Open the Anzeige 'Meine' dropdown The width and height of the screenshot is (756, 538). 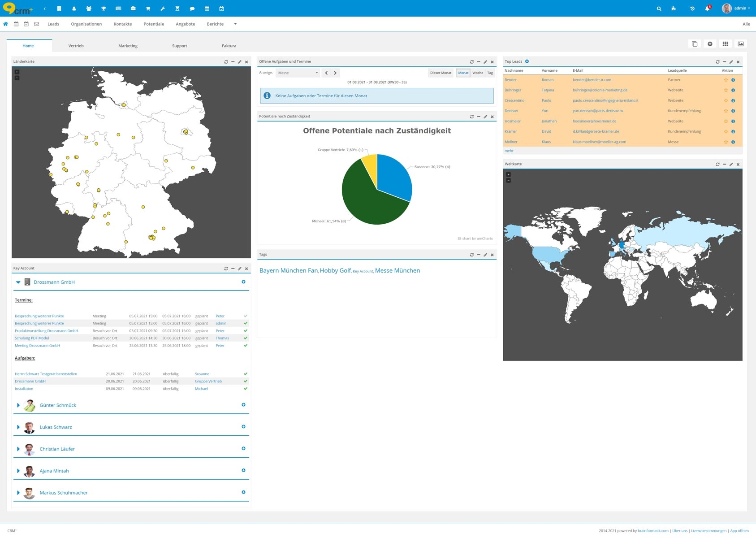[298, 73]
